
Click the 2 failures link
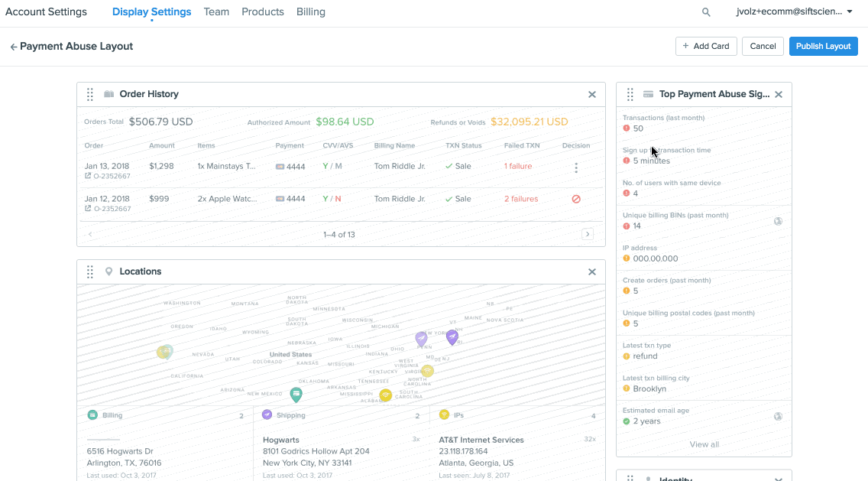point(521,199)
